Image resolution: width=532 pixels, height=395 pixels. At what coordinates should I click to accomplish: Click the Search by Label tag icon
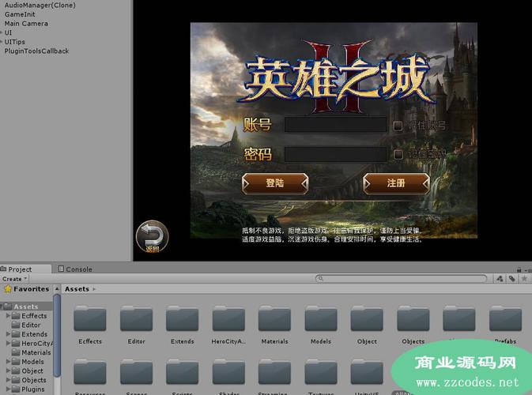click(512, 279)
